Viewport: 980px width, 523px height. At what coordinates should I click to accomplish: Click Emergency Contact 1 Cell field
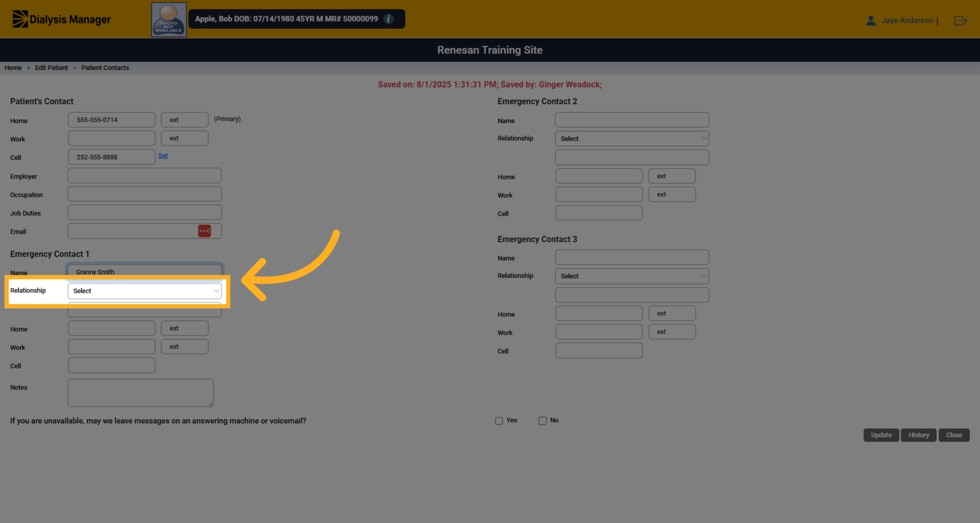(x=111, y=365)
